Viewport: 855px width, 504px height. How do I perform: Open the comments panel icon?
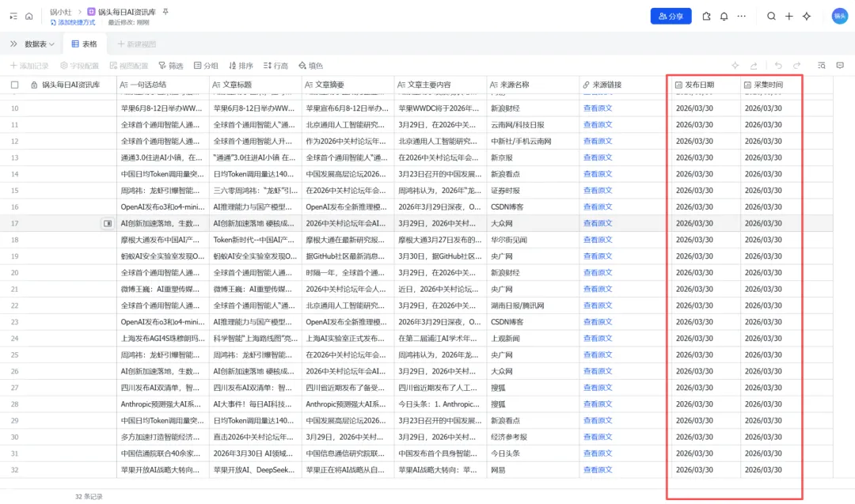(x=840, y=66)
